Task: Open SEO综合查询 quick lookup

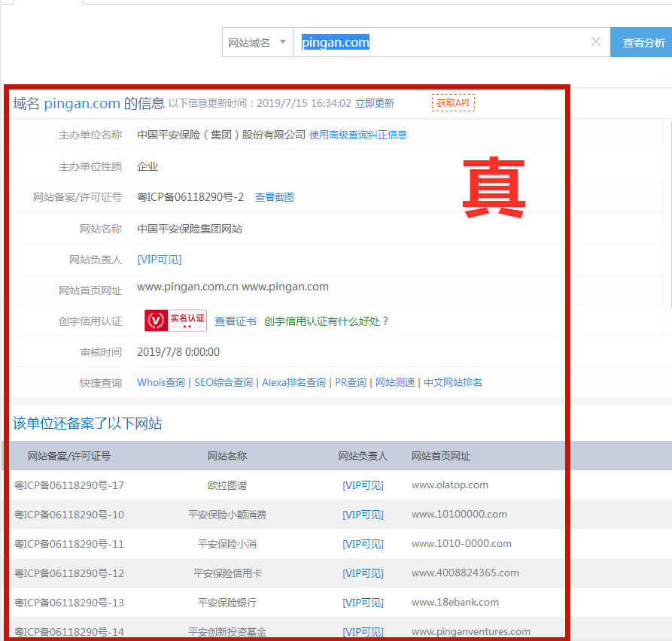Action: point(223,383)
